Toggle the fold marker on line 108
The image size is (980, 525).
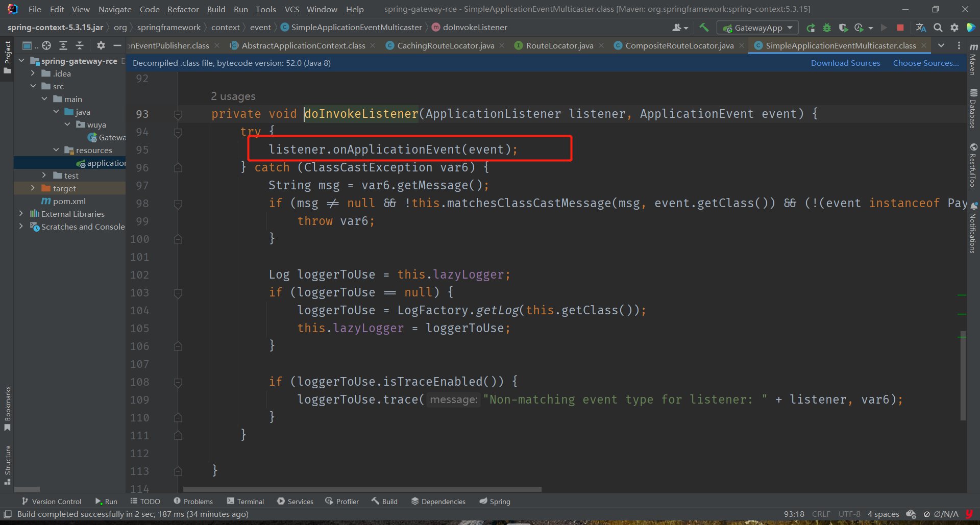(178, 383)
